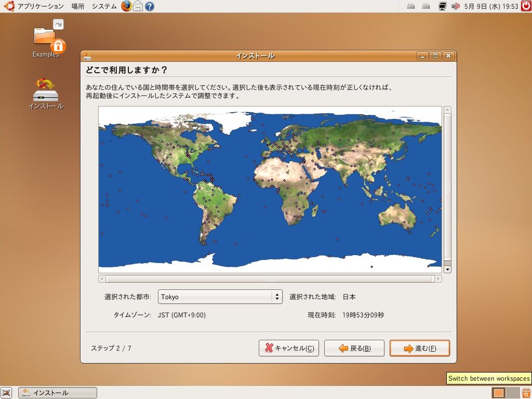532x399 pixels.
Task: Click the horizontal scrollbar left arrow
Action: click(102, 278)
